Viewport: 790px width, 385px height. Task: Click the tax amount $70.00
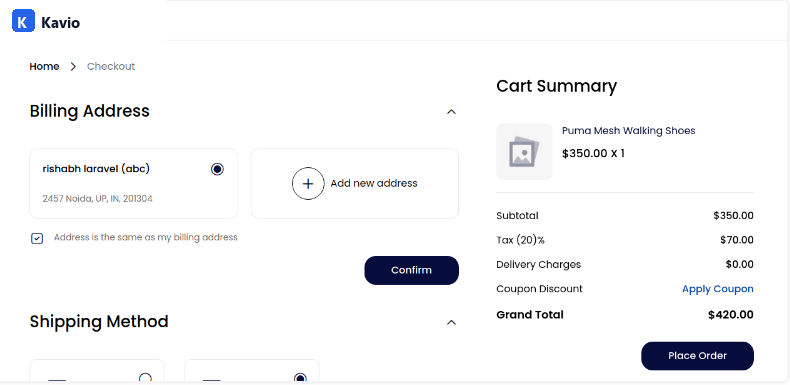[737, 240]
